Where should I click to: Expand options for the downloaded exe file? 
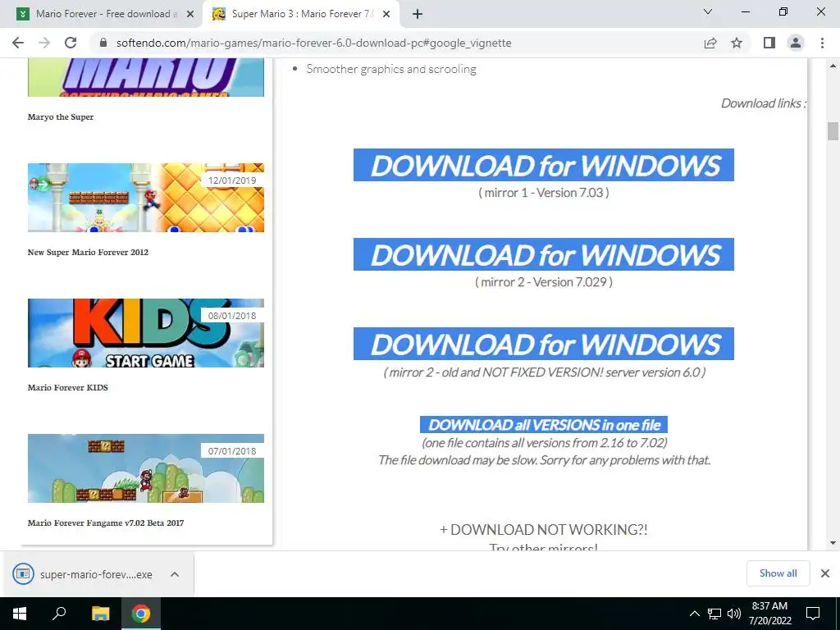pos(175,574)
